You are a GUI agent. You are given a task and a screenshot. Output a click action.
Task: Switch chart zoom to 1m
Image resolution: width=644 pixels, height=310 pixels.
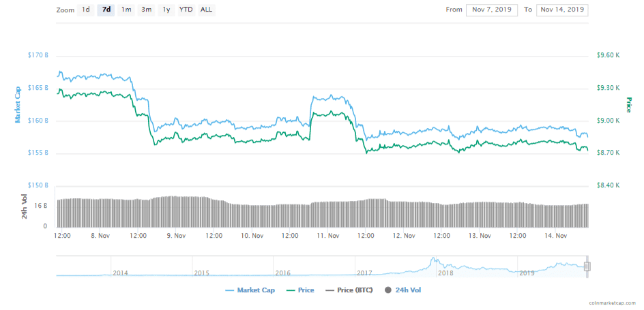click(x=126, y=10)
